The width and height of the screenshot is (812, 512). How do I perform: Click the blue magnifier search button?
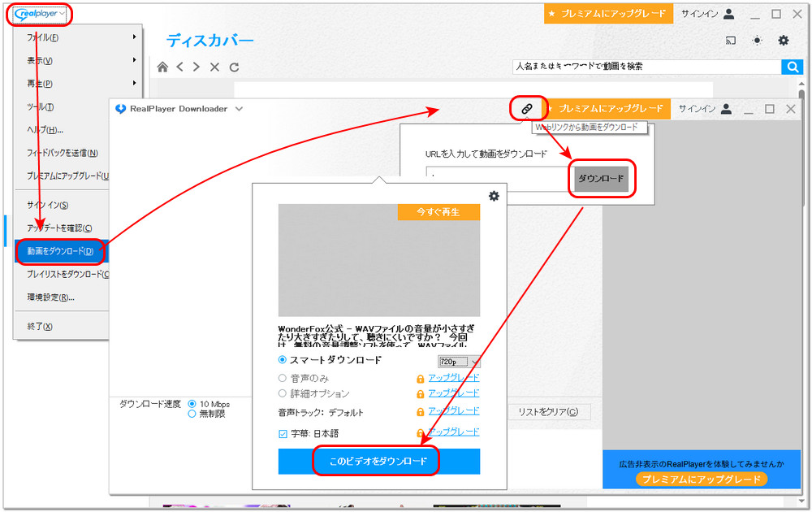(x=793, y=67)
